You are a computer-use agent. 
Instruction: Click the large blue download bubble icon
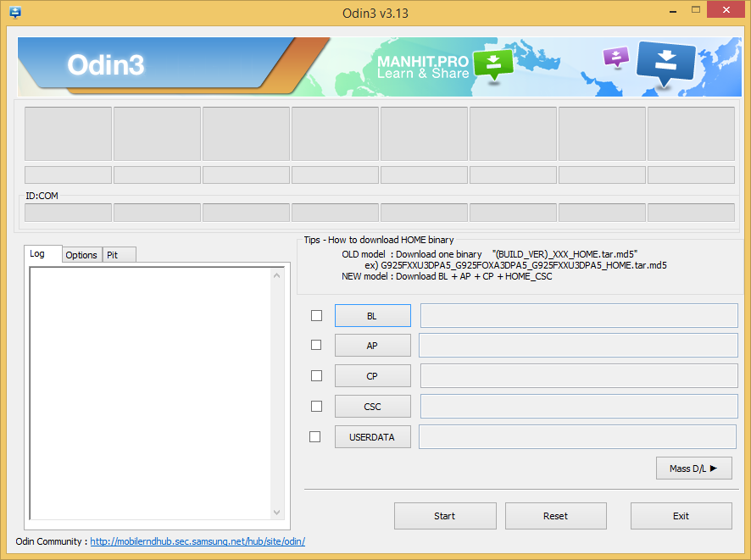665,64
